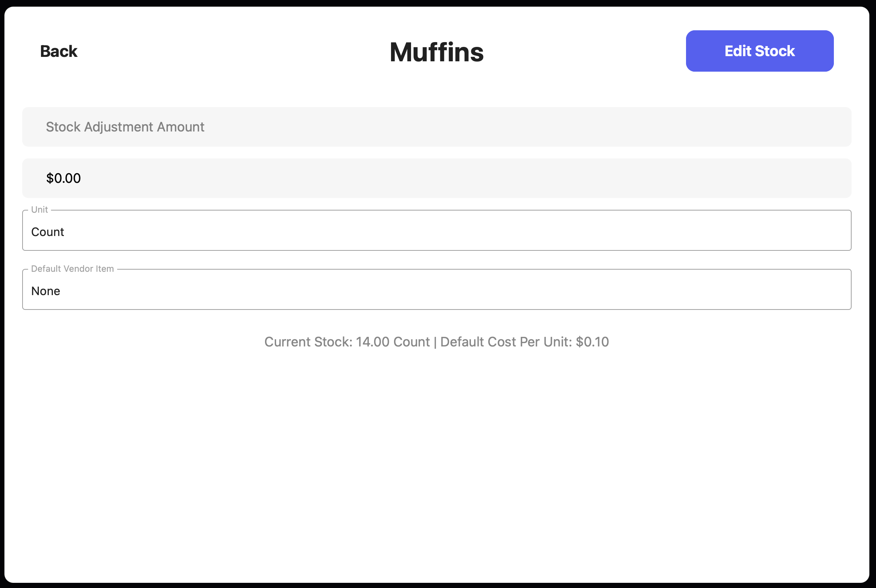The height and width of the screenshot is (588, 876).
Task: Click right end of Default Vendor Item box
Action: coord(825,290)
